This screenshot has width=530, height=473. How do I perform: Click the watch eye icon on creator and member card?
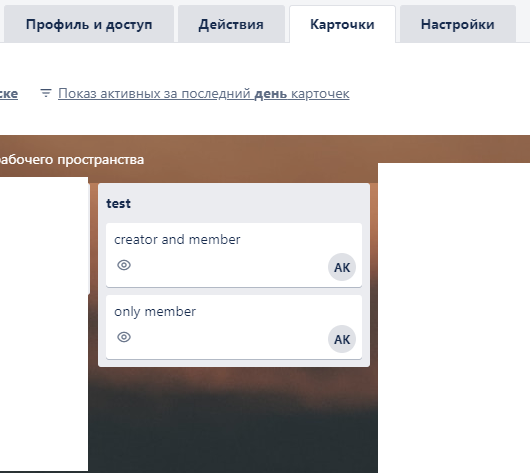coord(124,265)
